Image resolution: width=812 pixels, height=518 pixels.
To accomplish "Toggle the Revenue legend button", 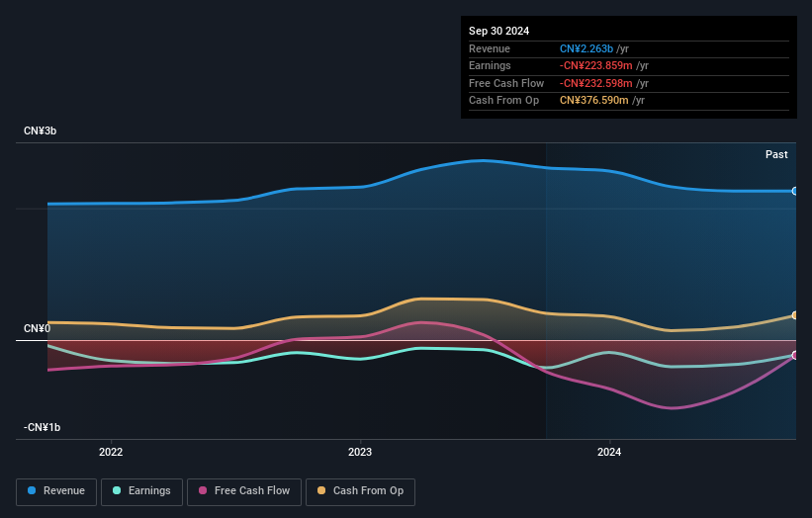I will [x=56, y=491].
